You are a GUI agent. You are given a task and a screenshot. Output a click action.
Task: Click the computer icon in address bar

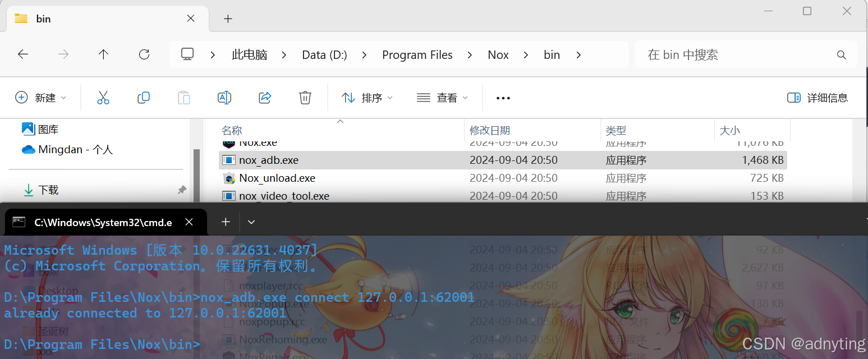(187, 54)
